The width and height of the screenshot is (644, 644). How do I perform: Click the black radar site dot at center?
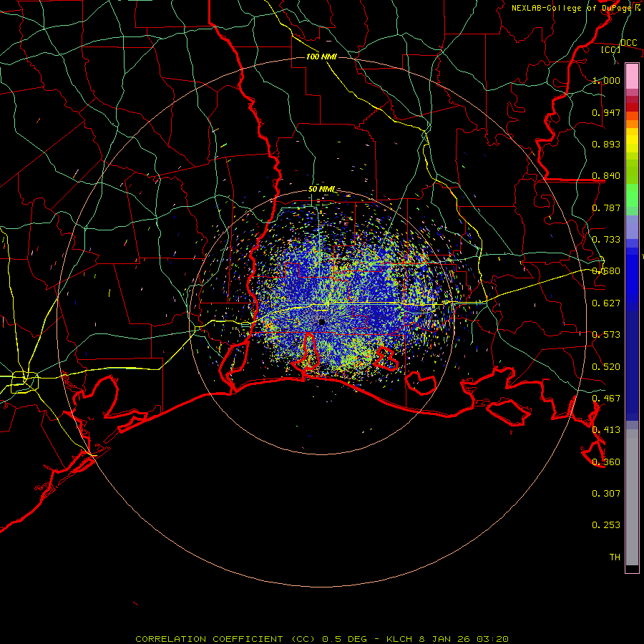click(x=322, y=323)
